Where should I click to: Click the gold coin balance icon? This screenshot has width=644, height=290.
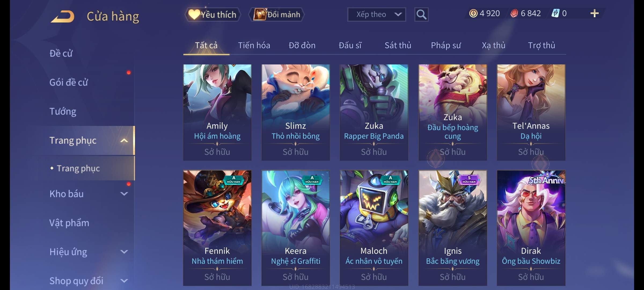pos(473,13)
